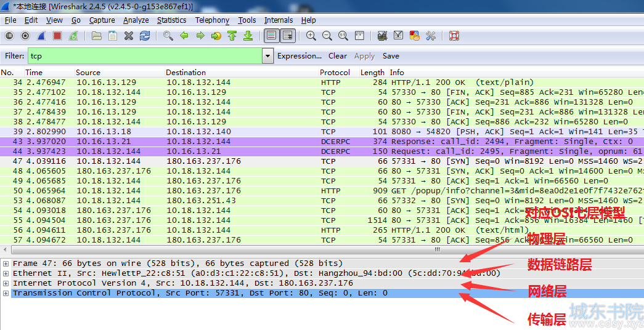The height and width of the screenshot is (330, 644).
Task: Open the Capture menu
Action: pyautogui.click(x=102, y=20)
